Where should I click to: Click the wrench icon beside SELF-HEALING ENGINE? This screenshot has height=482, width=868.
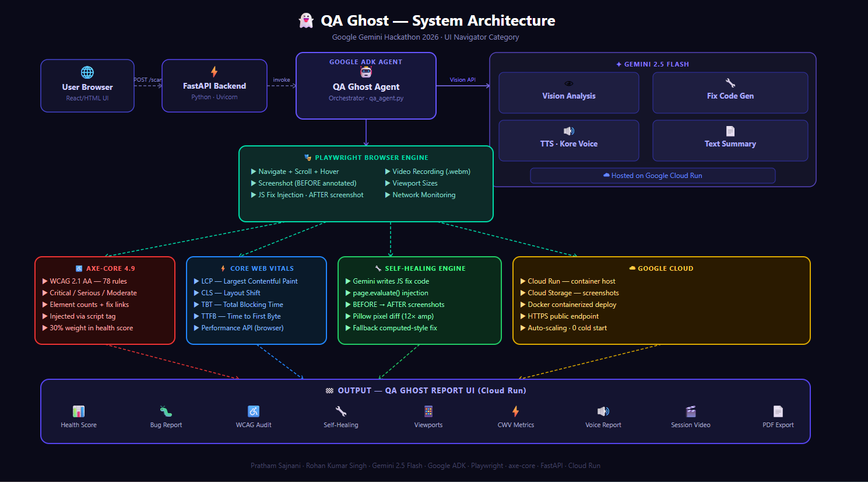coord(378,268)
